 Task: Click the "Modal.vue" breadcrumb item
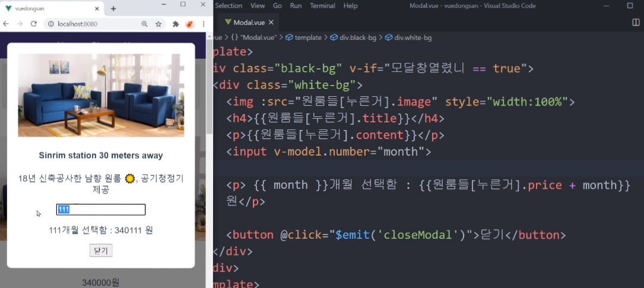pyautogui.click(x=254, y=37)
